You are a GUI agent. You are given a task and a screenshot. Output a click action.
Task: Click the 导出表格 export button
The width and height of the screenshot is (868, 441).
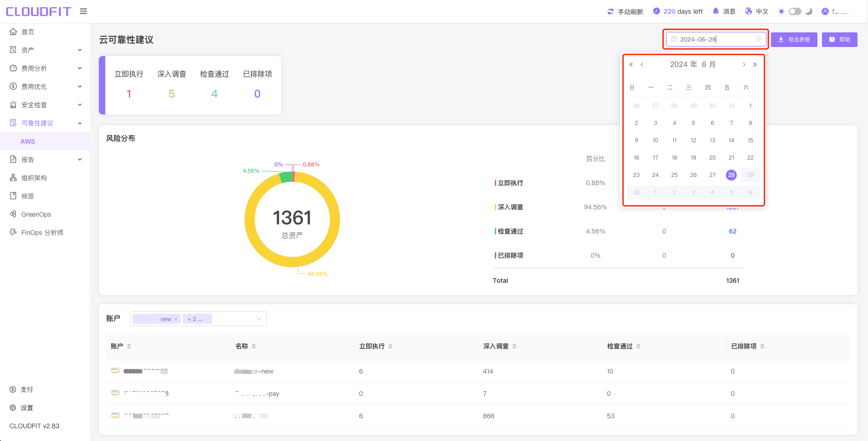(x=794, y=40)
